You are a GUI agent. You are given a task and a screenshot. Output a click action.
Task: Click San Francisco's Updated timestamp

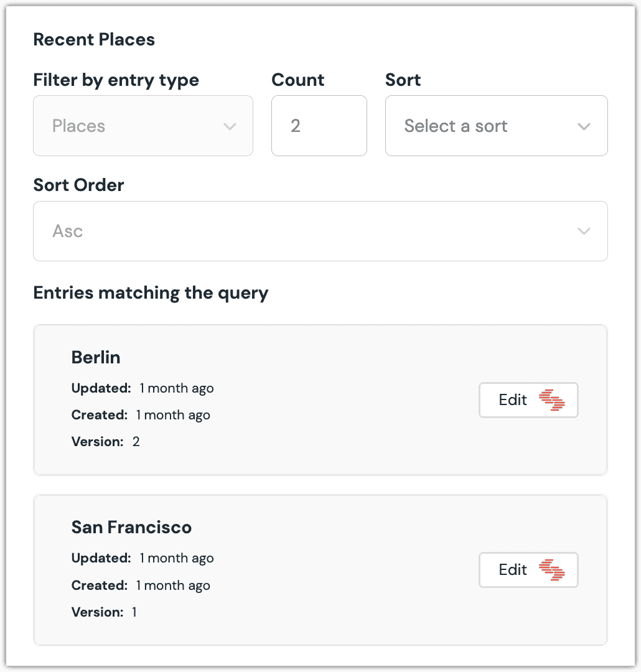click(176, 559)
